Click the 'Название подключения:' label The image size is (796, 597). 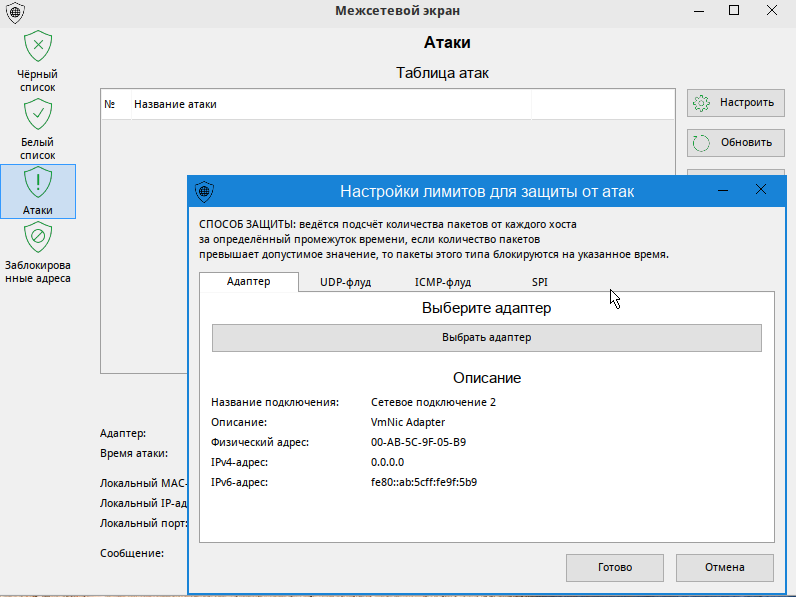275,403
